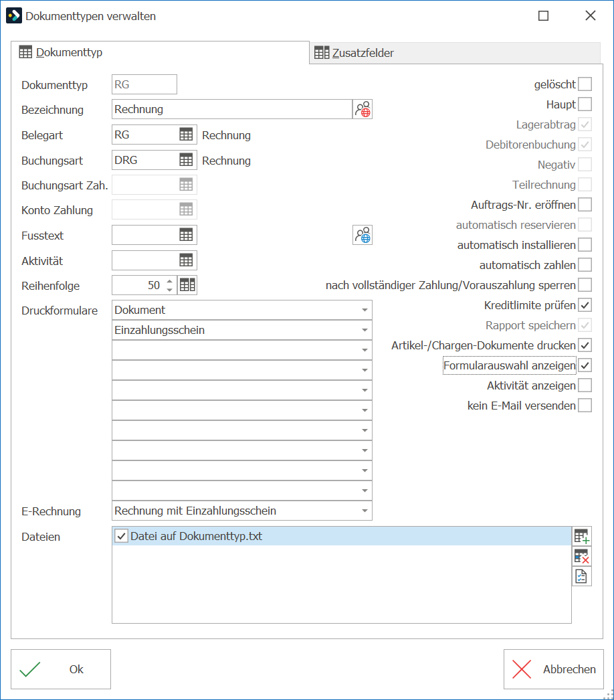Uncheck Artikel-/Chargen-Dokumente drucken
This screenshot has height=700, width=614.
[585, 345]
